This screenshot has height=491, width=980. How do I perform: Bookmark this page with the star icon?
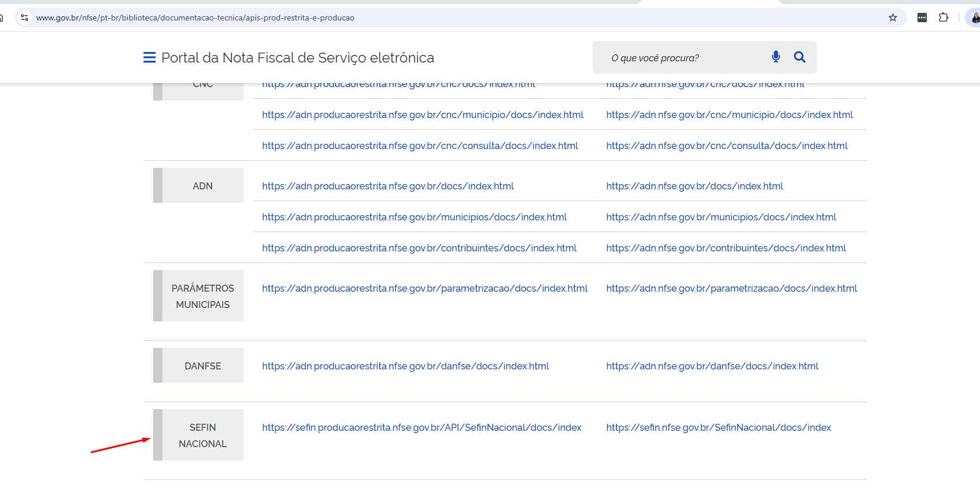892,18
